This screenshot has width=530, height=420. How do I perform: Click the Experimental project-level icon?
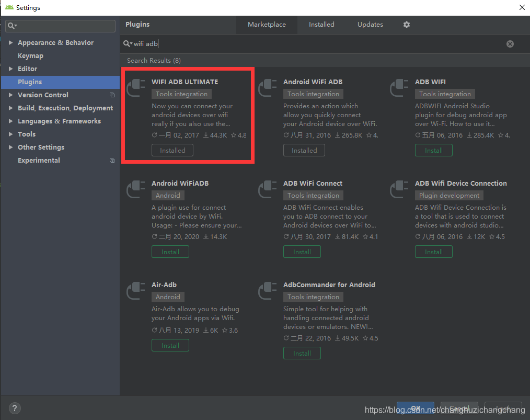[x=112, y=160]
